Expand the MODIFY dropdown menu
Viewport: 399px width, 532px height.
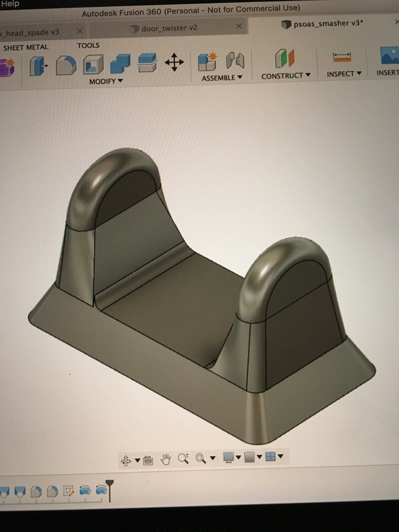click(106, 81)
